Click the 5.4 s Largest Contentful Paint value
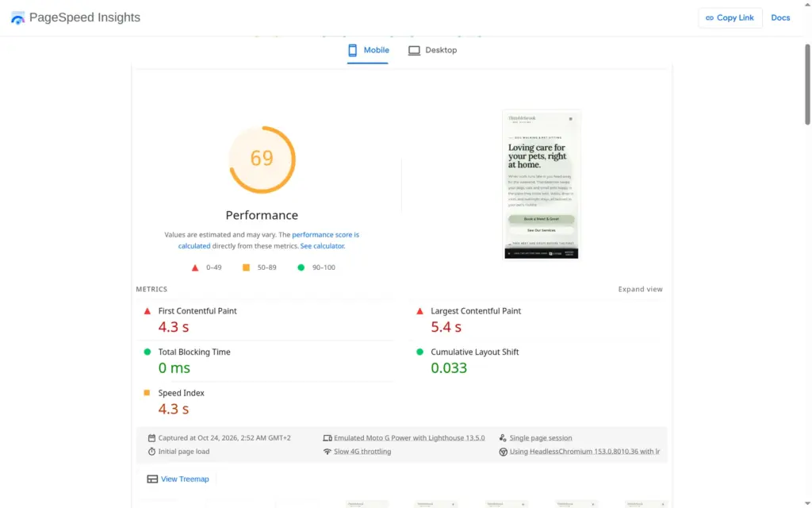The width and height of the screenshot is (812, 508). pos(446,327)
